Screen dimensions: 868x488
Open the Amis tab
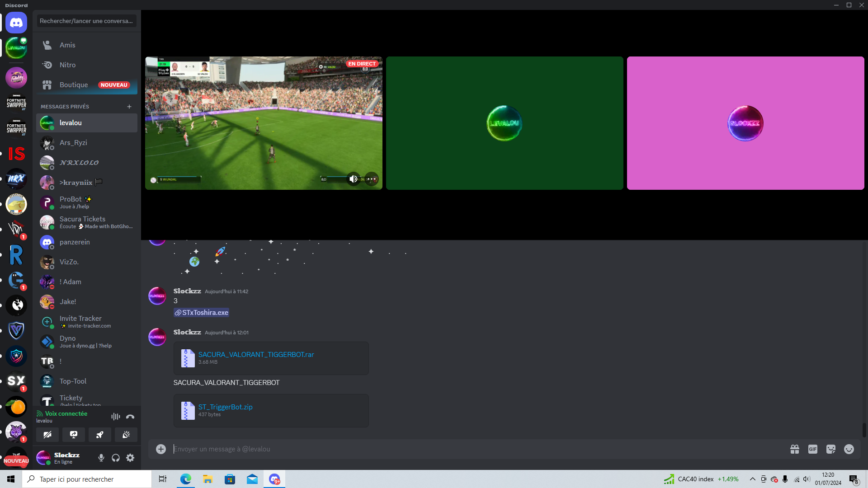click(87, 45)
